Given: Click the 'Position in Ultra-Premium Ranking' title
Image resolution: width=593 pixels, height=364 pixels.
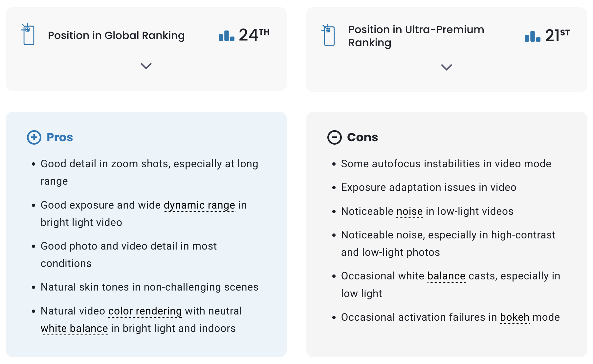Looking at the screenshot, I should coord(416,36).
